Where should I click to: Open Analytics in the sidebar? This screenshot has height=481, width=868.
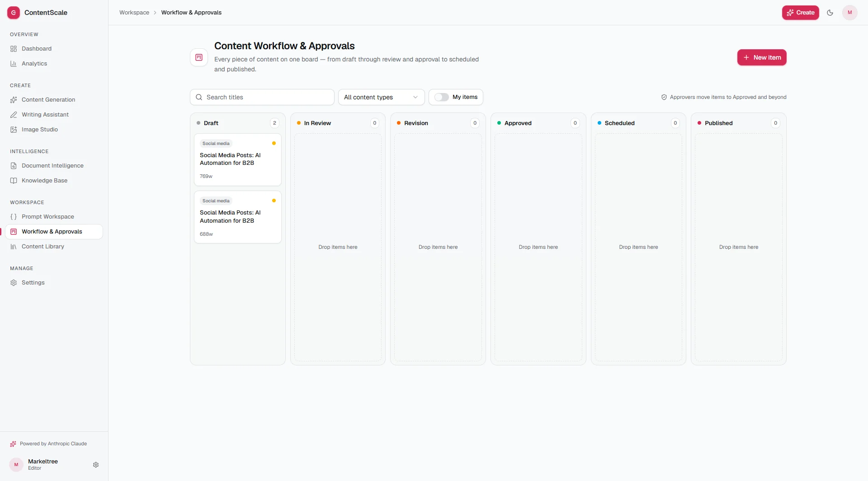[54, 64]
